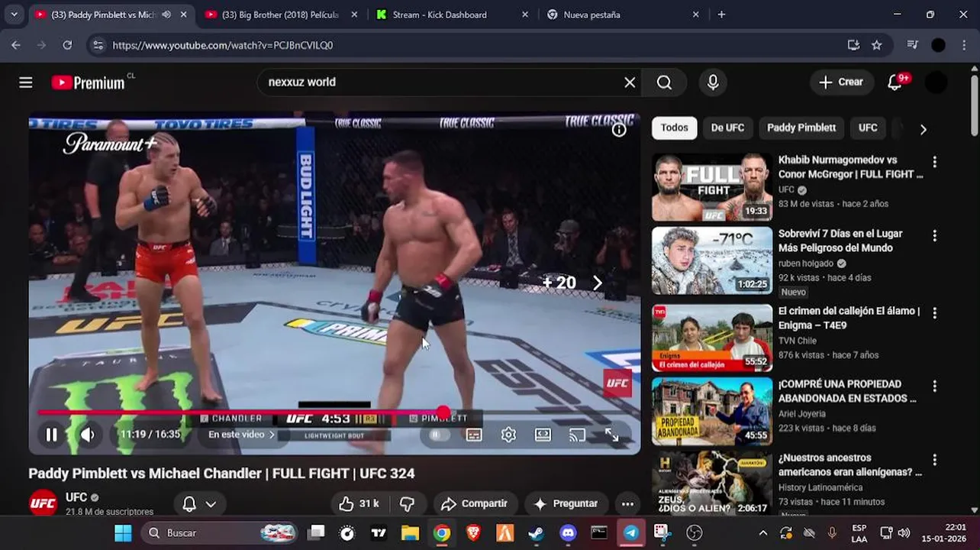Open more actions ellipsis under the video

627,504
